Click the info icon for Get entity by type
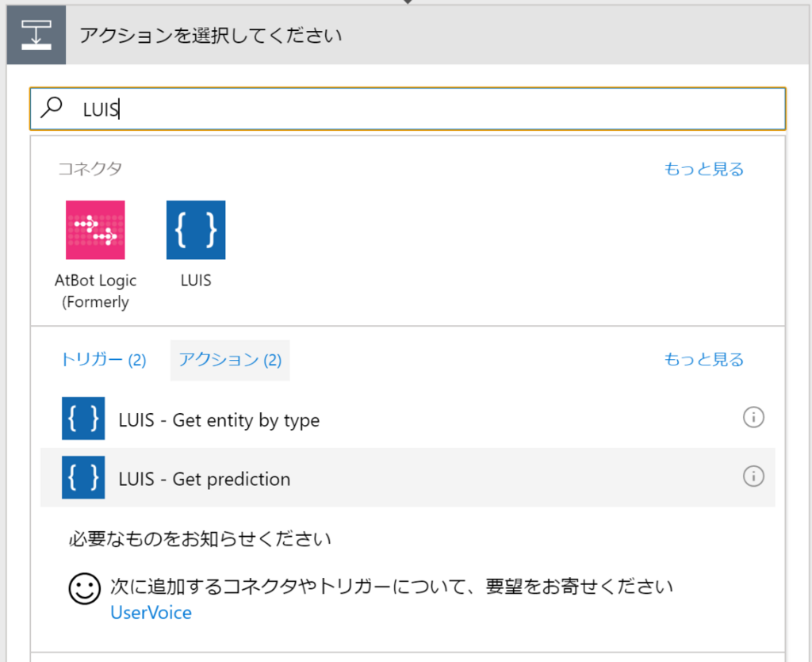The width and height of the screenshot is (812, 662). tap(753, 417)
